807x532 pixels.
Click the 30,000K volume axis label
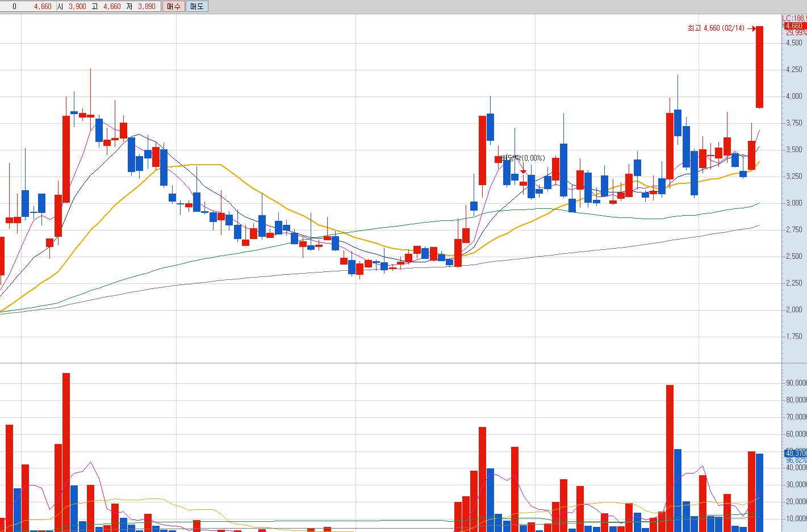point(796,484)
